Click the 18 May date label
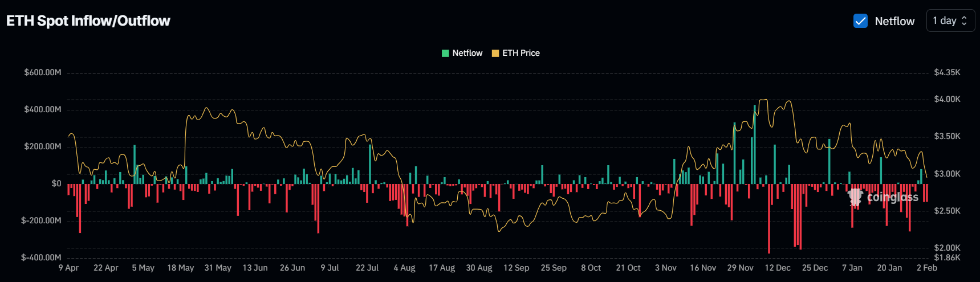 point(181,268)
